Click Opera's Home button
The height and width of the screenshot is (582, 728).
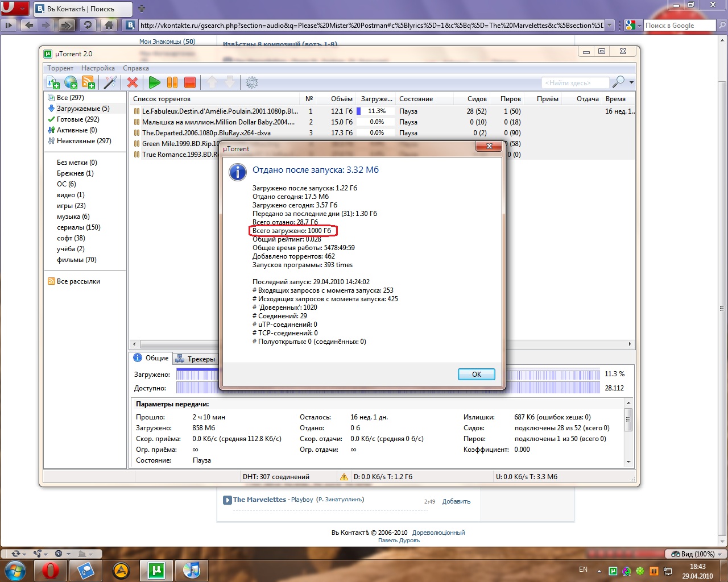tap(109, 25)
